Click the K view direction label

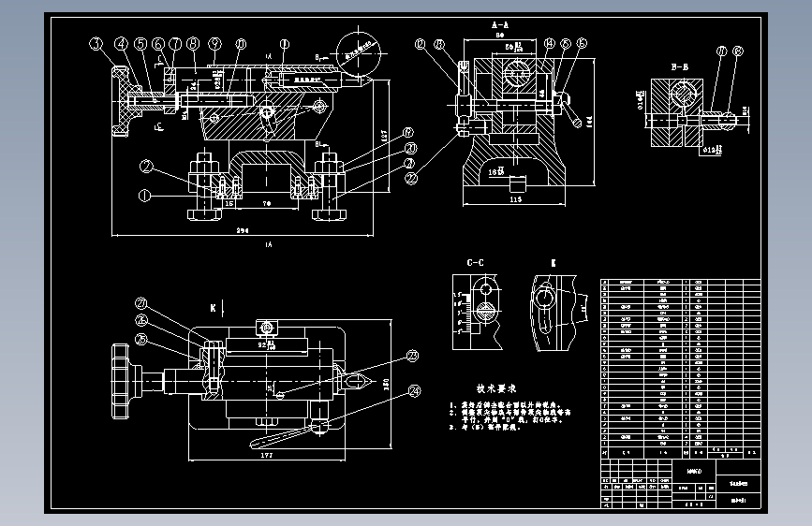click(x=213, y=308)
